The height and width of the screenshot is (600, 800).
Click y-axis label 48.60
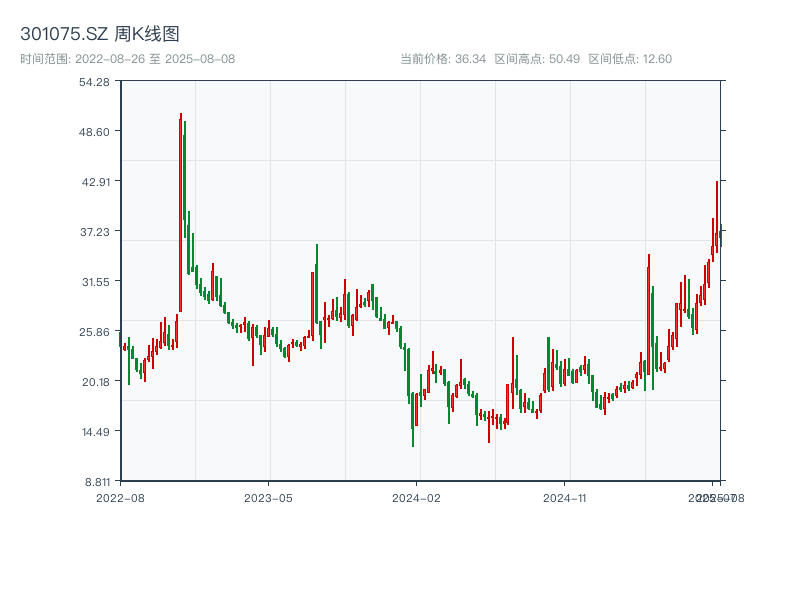tap(94, 132)
